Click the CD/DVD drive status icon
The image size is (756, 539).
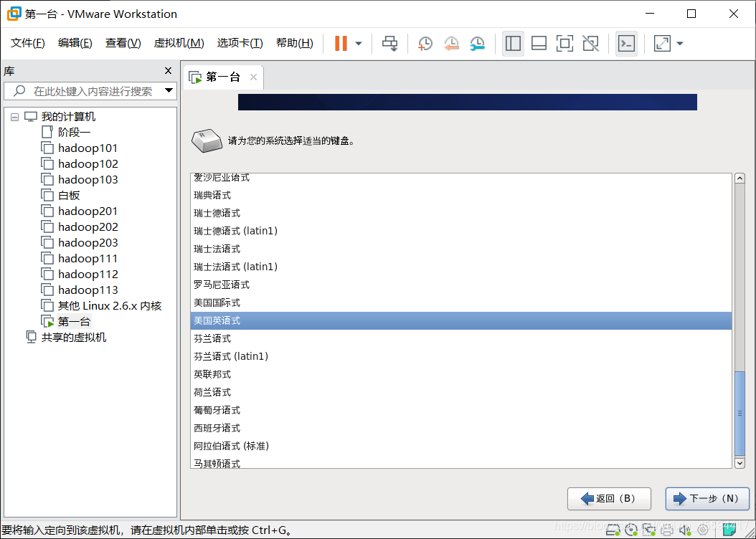(631, 530)
